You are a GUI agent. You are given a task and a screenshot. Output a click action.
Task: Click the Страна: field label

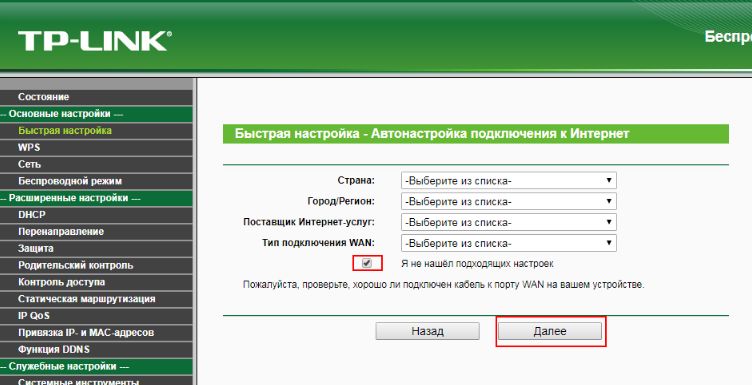coord(356,181)
